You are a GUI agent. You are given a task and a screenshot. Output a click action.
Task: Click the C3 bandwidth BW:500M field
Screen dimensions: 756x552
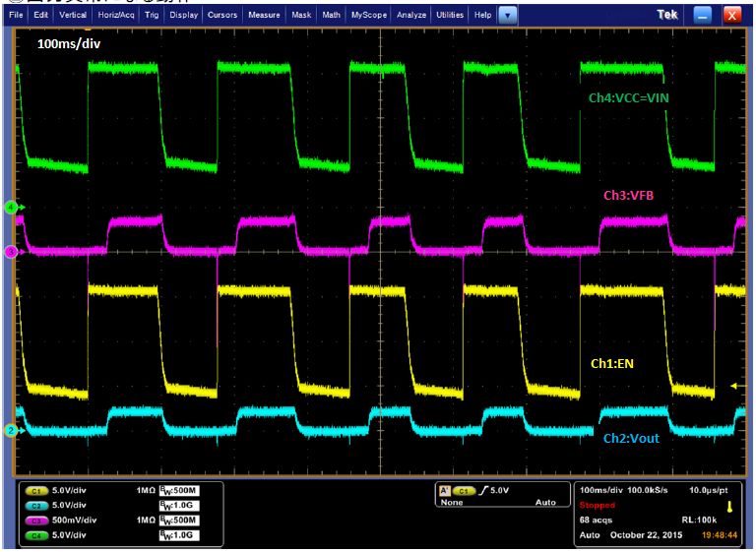[x=179, y=521]
